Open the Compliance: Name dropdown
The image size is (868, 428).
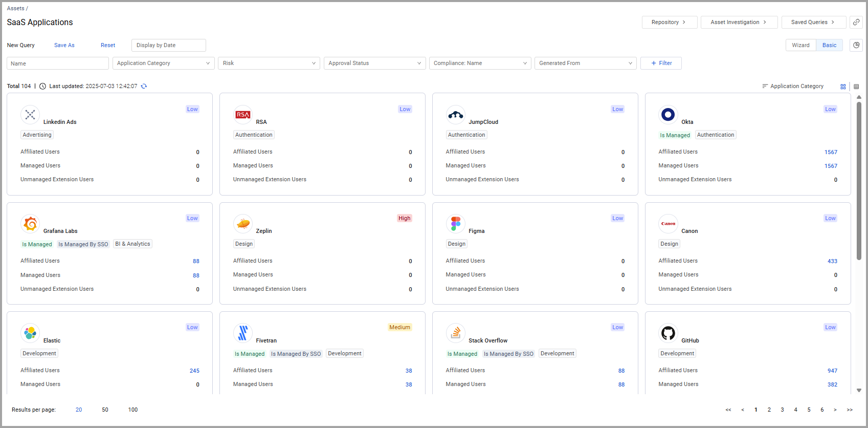point(480,63)
